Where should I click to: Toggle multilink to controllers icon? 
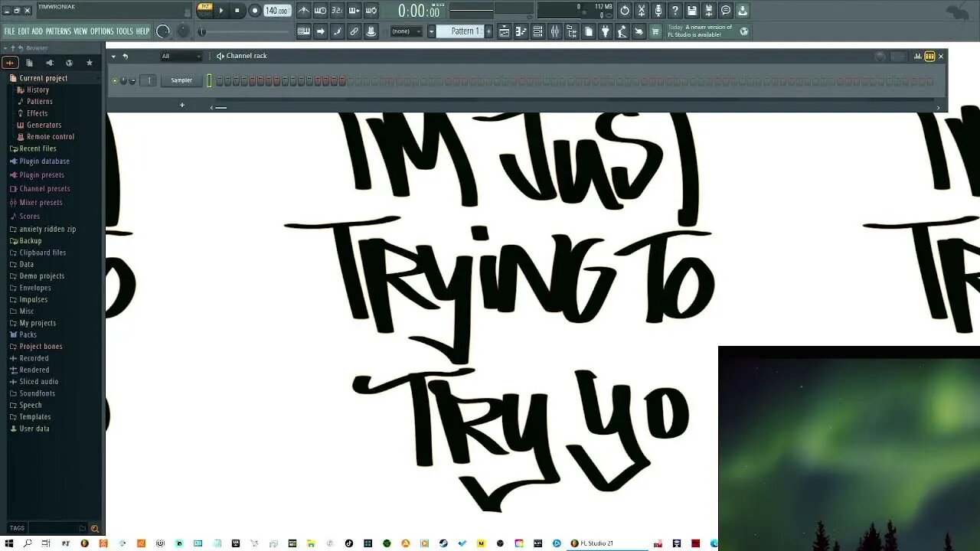354,31
